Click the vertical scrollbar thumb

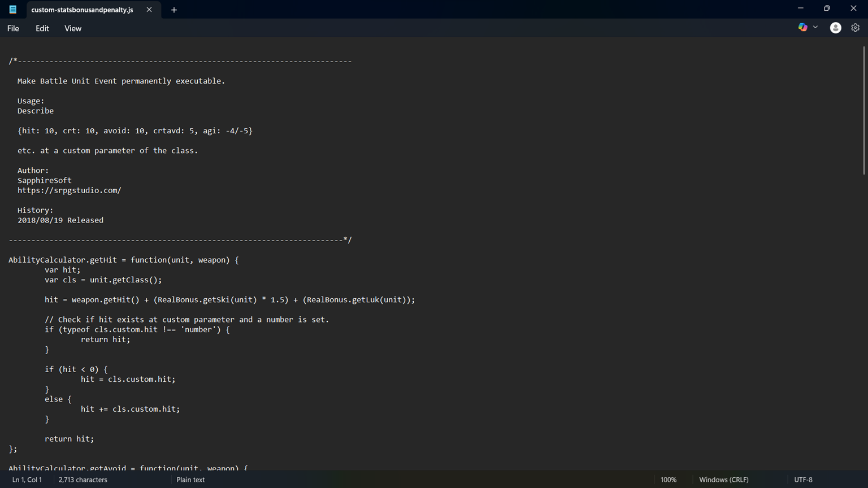tap(864, 110)
